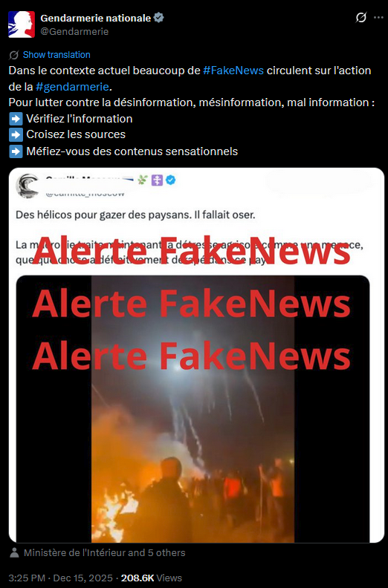This screenshot has height=588, width=388.
Task: Open the #gendarmerie hashtag
Action: click(73, 87)
